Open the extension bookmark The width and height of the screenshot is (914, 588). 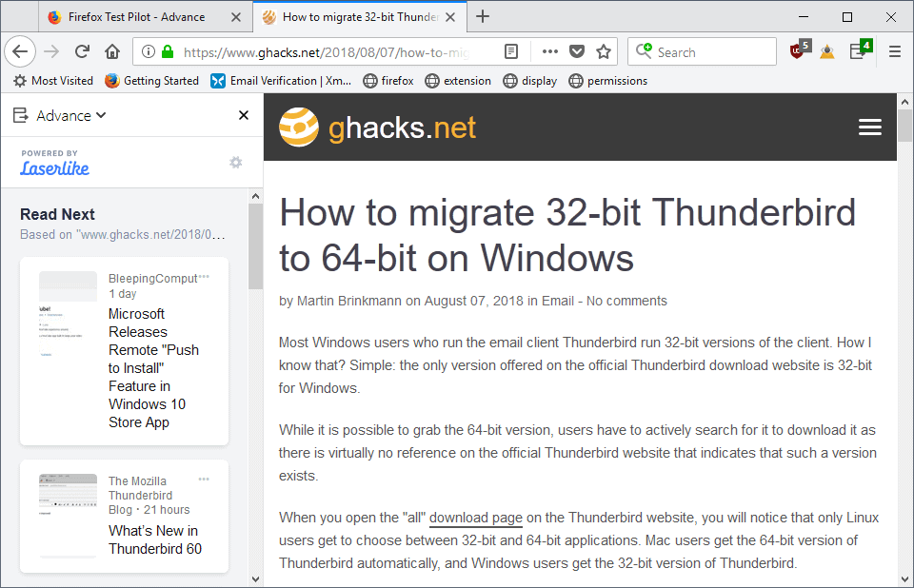tap(458, 81)
